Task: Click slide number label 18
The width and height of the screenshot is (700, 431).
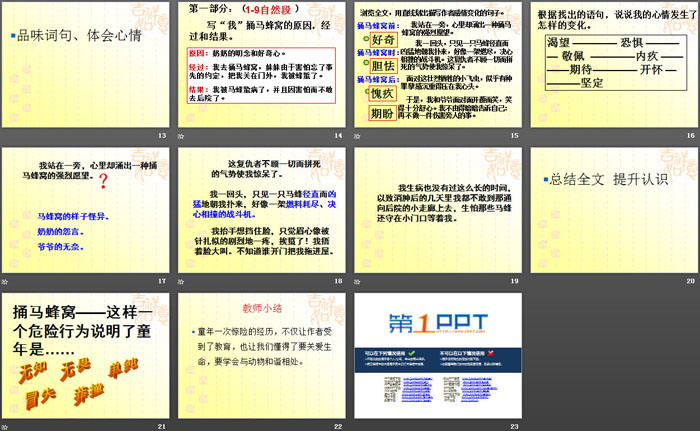Action: [x=338, y=281]
